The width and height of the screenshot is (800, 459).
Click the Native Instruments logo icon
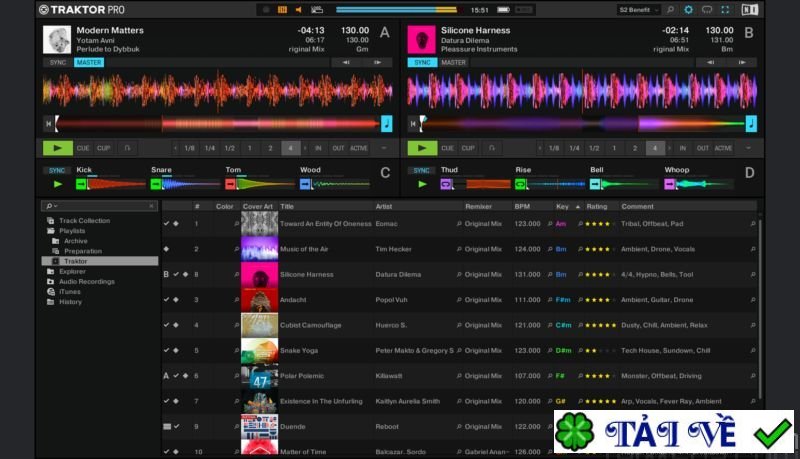pos(751,9)
